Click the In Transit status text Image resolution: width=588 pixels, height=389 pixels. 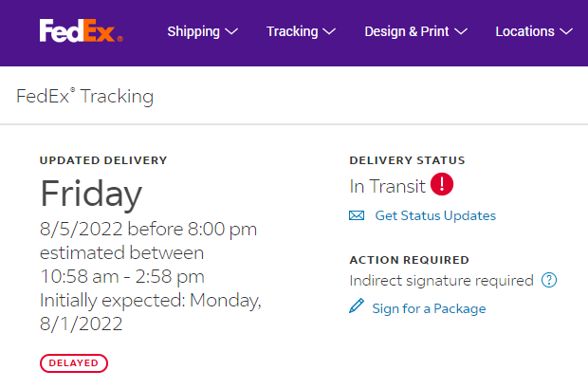point(386,186)
